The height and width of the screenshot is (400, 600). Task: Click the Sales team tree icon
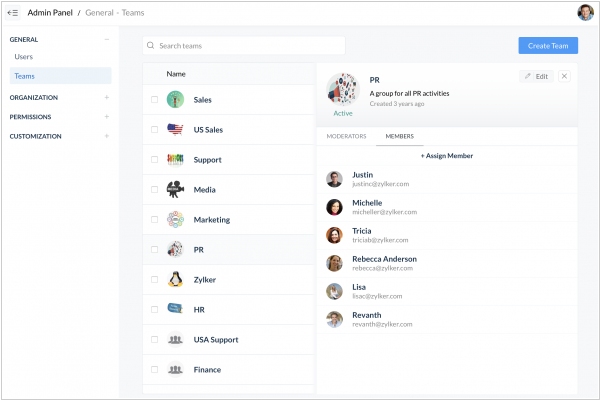[x=175, y=100]
